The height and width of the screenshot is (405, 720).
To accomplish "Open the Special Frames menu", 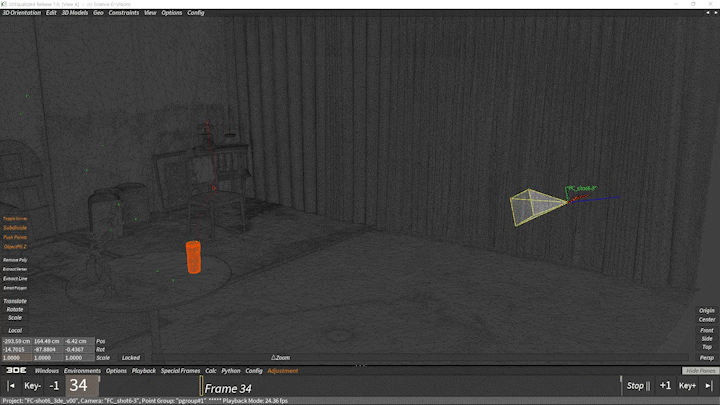I will tap(180, 371).
